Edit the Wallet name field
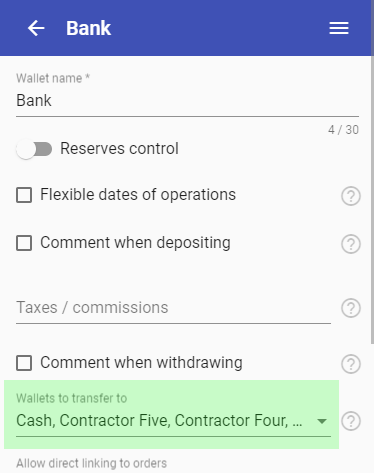The width and height of the screenshot is (374, 473). click(x=187, y=100)
